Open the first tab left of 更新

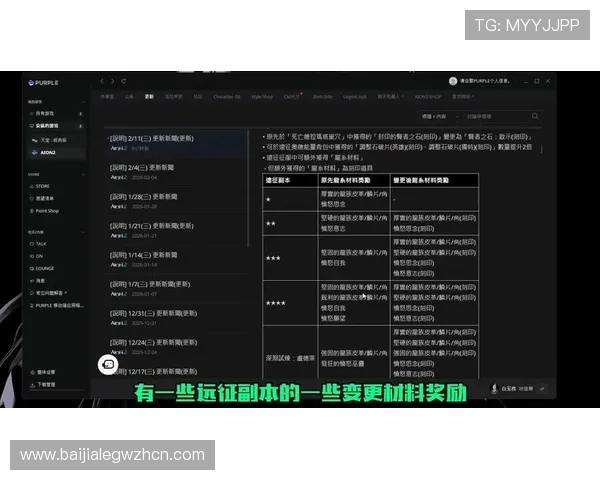point(129,96)
